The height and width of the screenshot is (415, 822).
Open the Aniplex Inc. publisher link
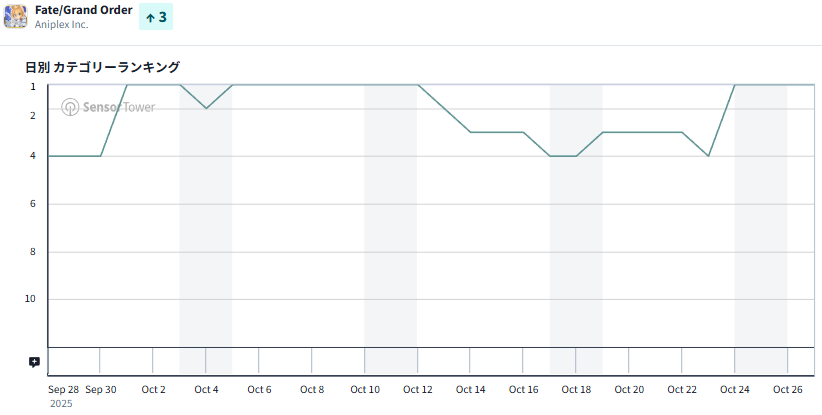[x=62, y=25]
